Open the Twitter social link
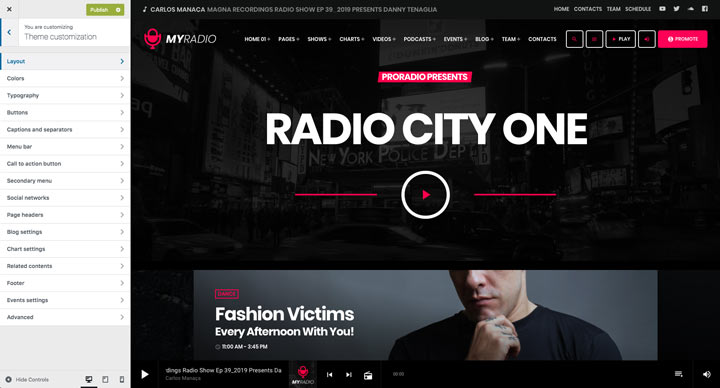Screen dimensions: 720x388 (676, 9)
